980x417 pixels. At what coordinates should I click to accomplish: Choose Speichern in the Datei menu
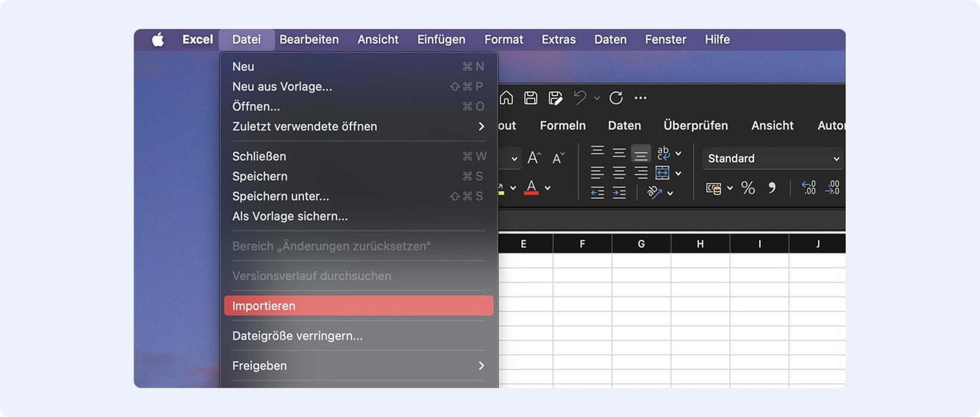[358, 177]
